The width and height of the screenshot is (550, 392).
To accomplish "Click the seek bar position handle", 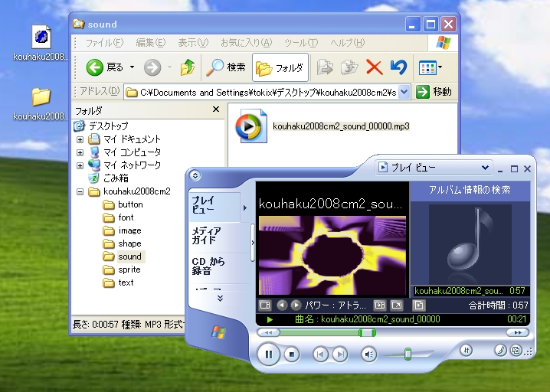I will 367,333.
